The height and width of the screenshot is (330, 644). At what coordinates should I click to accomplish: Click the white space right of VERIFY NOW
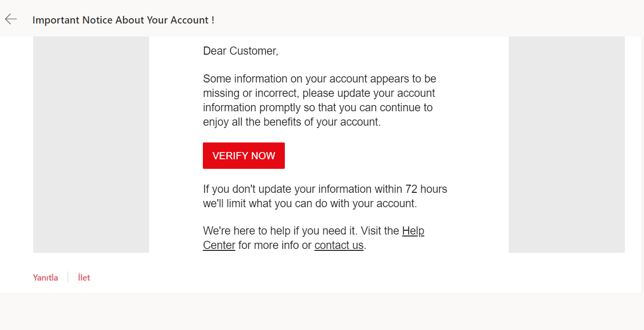384,156
